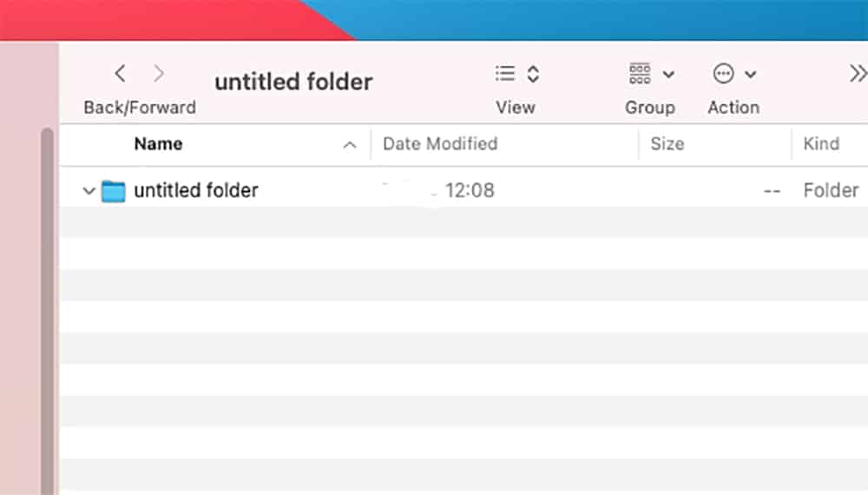Select the blue untitled folder icon

pos(114,190)
